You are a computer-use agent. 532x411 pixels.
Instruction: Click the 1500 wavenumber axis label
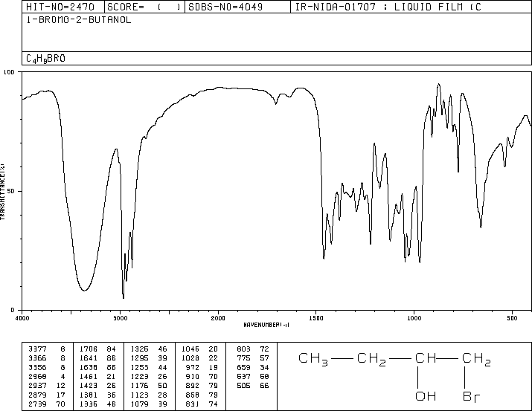[316, 318]
